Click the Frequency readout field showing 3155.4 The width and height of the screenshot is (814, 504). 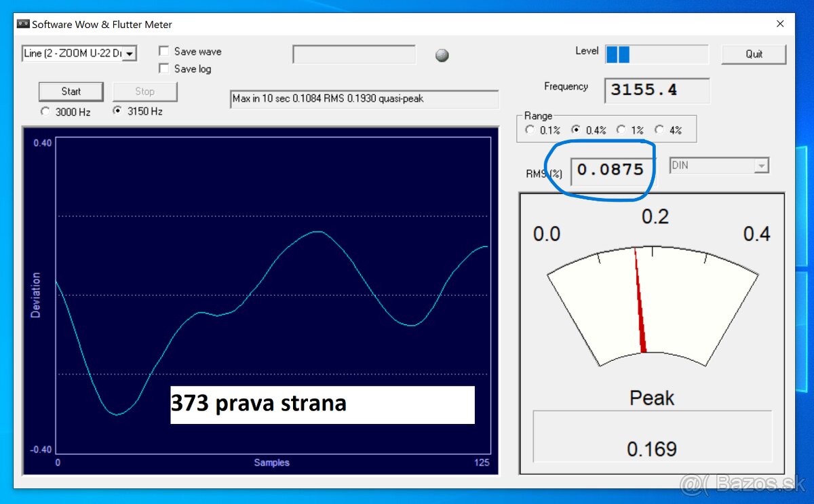point(657,90)
